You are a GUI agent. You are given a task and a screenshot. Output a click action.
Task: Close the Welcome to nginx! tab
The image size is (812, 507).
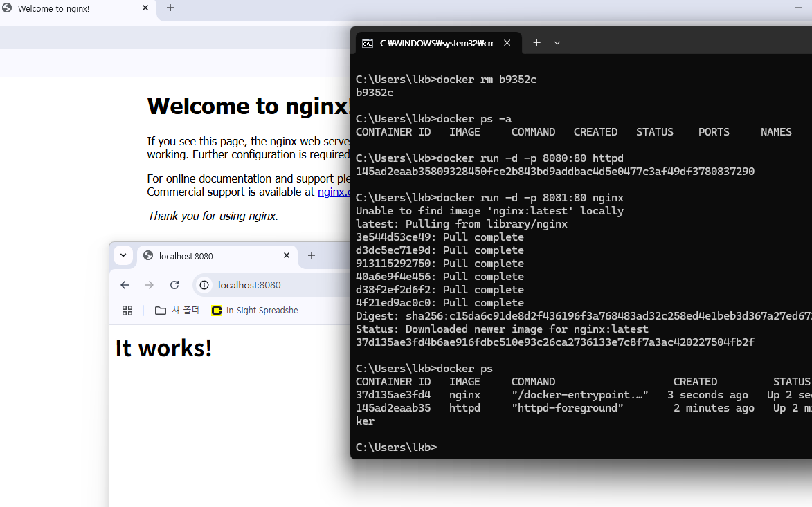(x=145, y=8)
